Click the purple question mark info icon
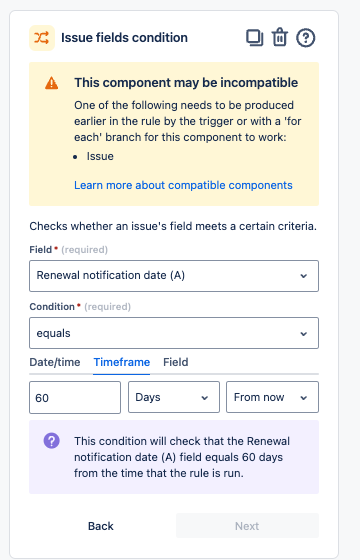Screen dimensions: 360x560 click(x=52, y=441)
